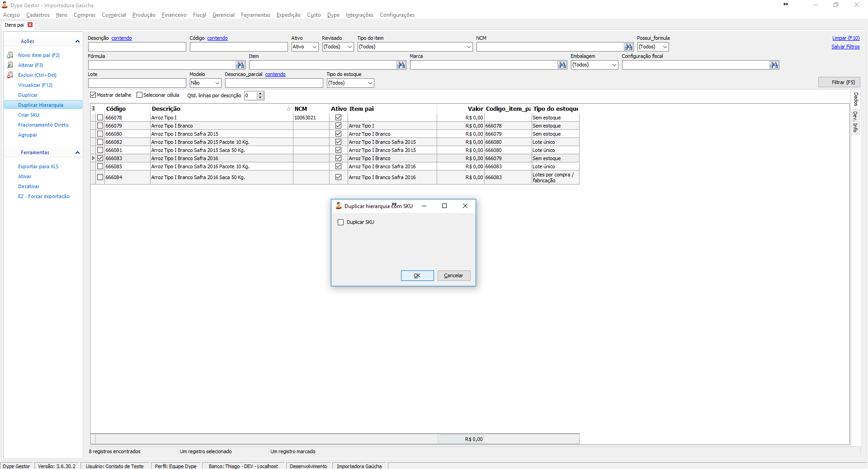Click Fracionamento Direto action
The height and width of the screenshot is (469, 868).
tap(43, 125)
